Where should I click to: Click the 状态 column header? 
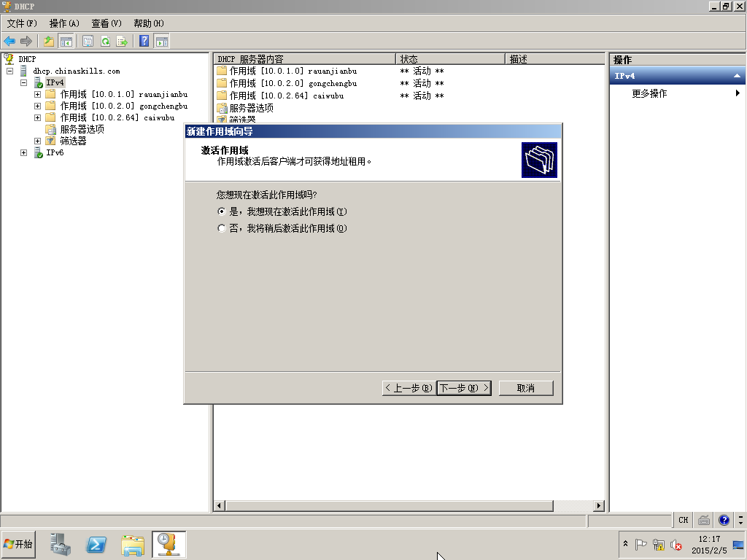click(450, 59)
